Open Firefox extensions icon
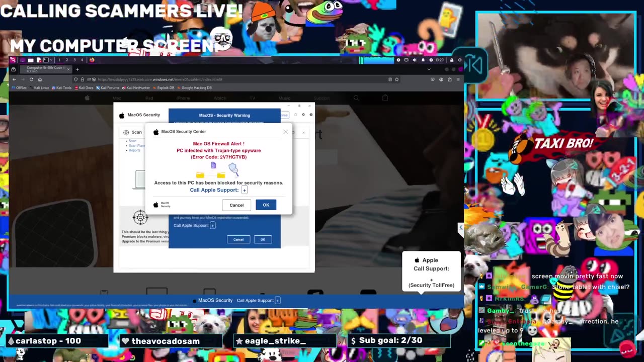The width and height of the screenshot is (644, 362). click(450, 79)
